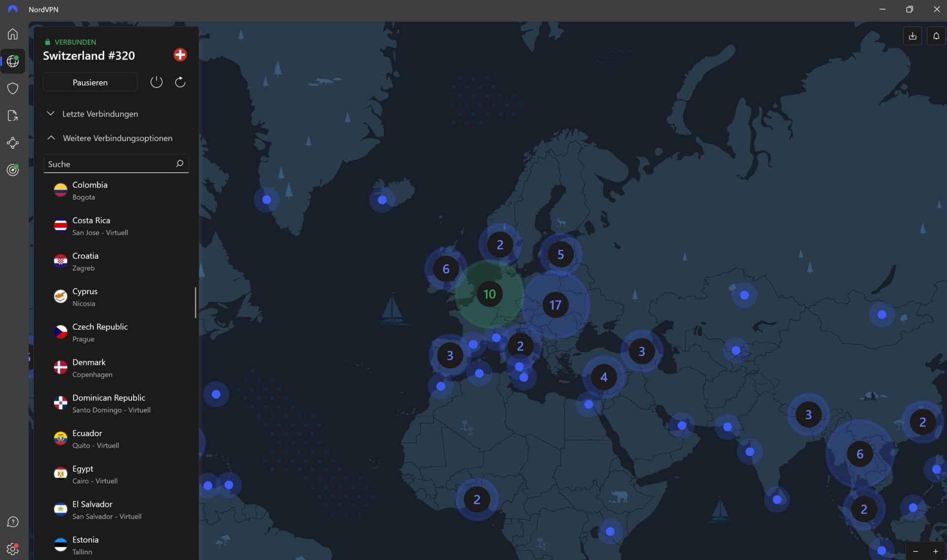Click the Pausieren button
Screen dimensions: 947x560
tap(90, 82)
